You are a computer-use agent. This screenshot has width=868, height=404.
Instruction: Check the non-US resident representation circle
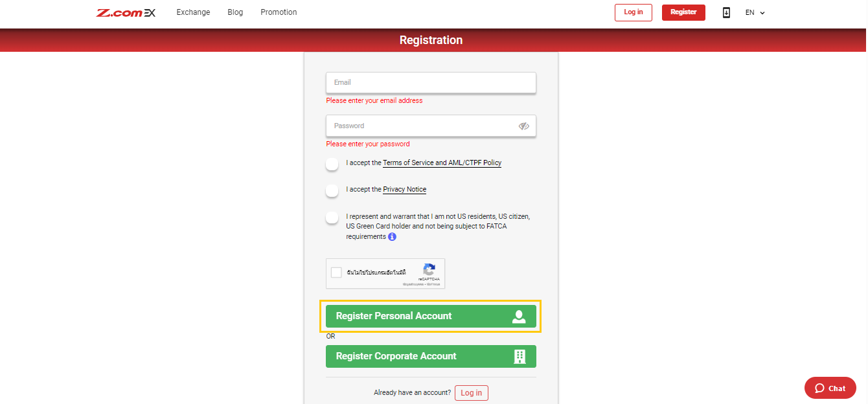[332, 218]
